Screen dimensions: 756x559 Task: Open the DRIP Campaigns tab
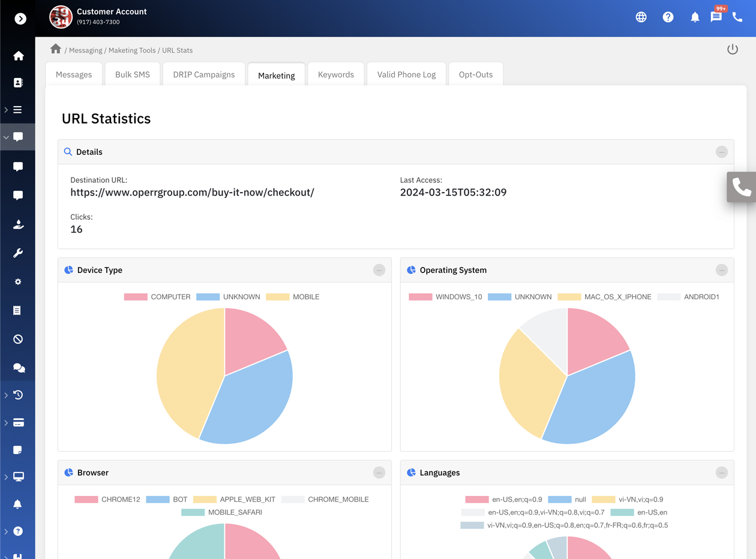204,74
